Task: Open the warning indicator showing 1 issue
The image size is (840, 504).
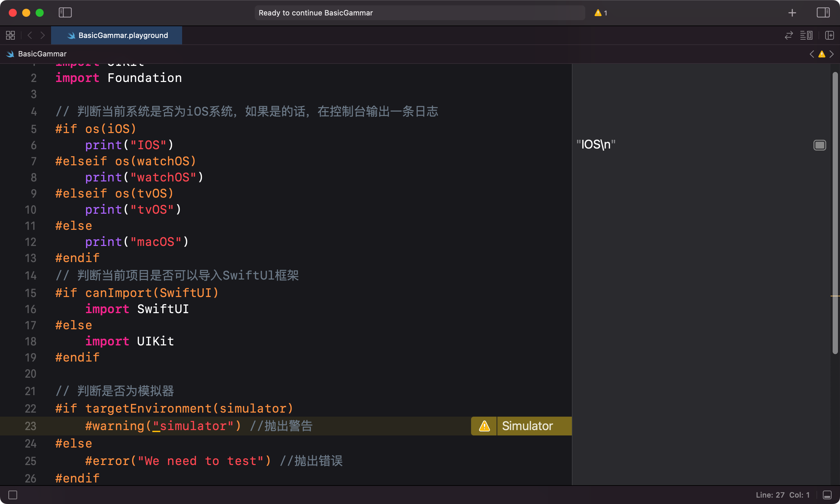Action: pos(601,13)
